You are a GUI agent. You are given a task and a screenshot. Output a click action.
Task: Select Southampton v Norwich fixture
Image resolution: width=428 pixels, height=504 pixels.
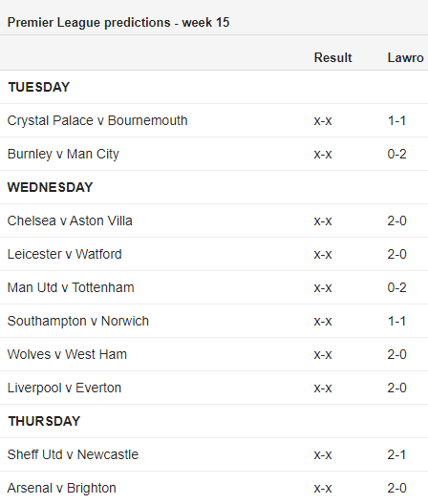(78, 321)
